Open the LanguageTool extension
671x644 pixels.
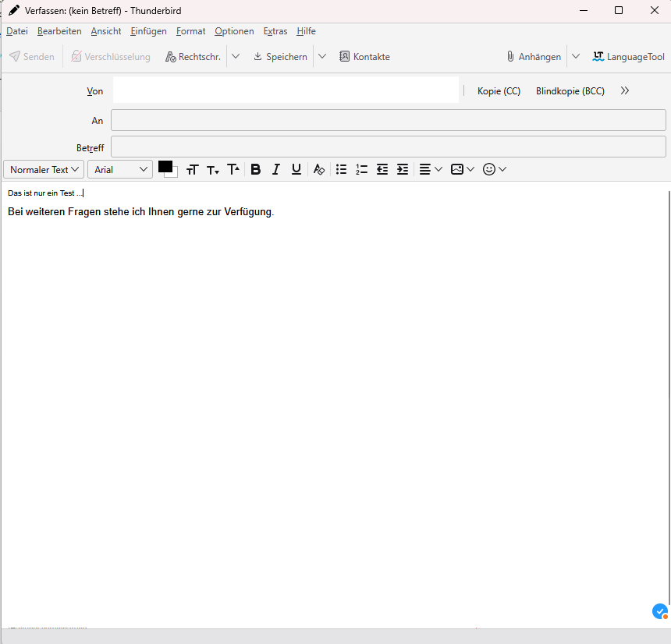[x=628, y=57]
